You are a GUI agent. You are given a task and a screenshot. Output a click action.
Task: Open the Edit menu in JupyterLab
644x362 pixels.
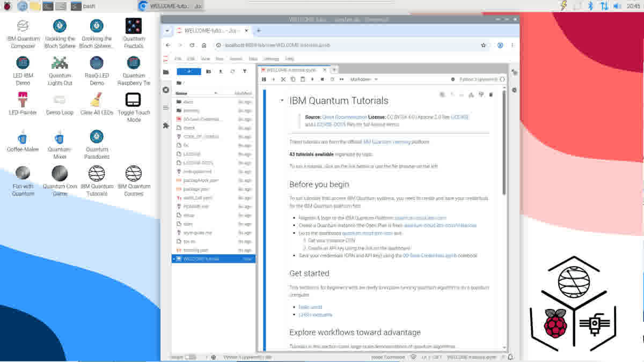(x=191, y=59)
